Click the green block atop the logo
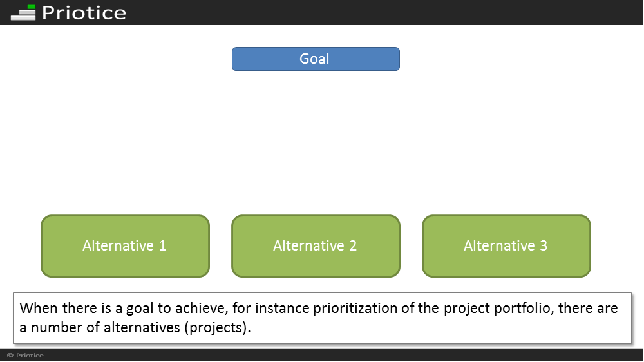 [x=32, y=7]
